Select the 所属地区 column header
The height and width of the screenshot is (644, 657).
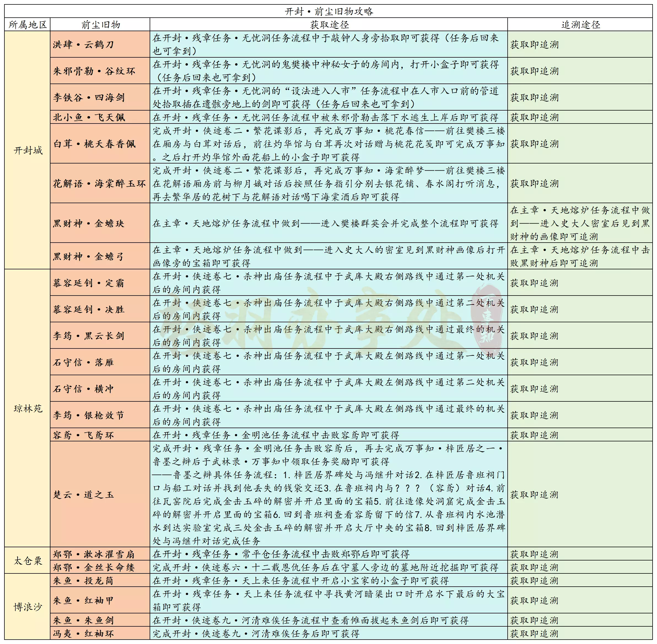pyautogui.click(x=27, y=25)
